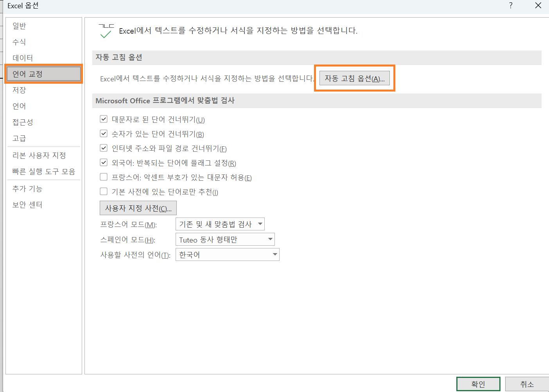Click the 취소 button
Image resolution: width=549 pixels, height=392 pixels.
point(527,384)
